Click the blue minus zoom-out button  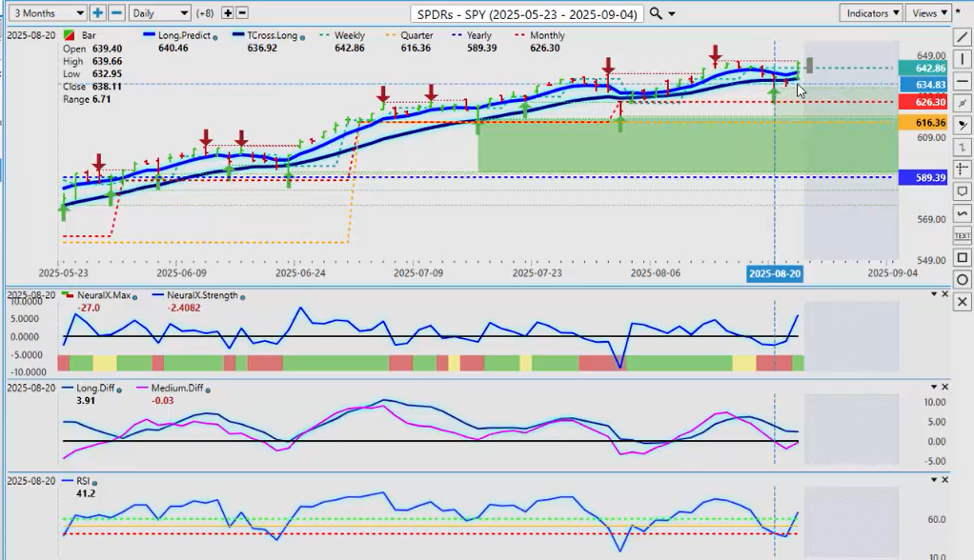pyautogui.click(x=116, y=13)
